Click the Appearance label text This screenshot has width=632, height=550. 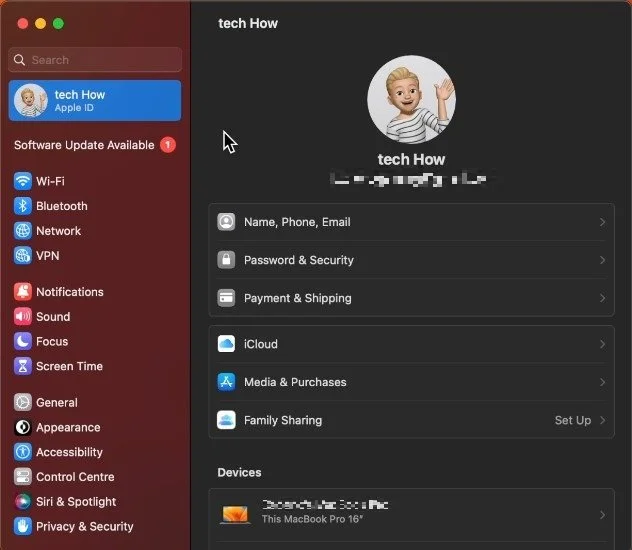68,427
